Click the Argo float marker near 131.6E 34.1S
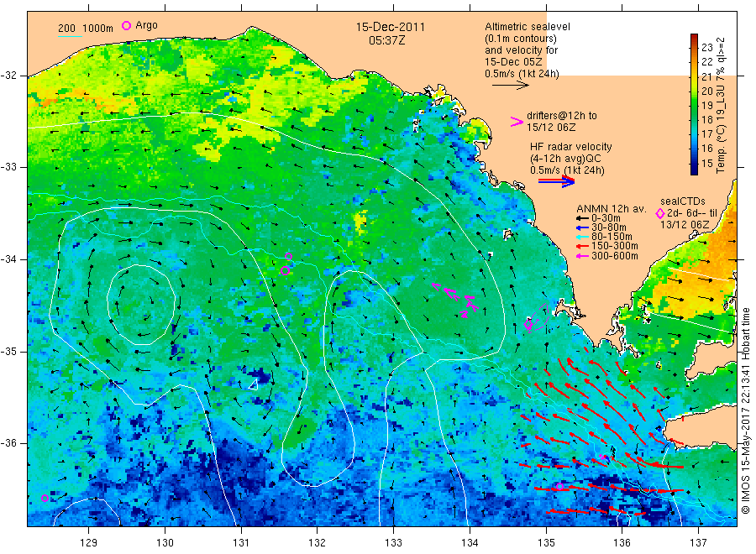The image size is (756, 554). tap(285, 271)
